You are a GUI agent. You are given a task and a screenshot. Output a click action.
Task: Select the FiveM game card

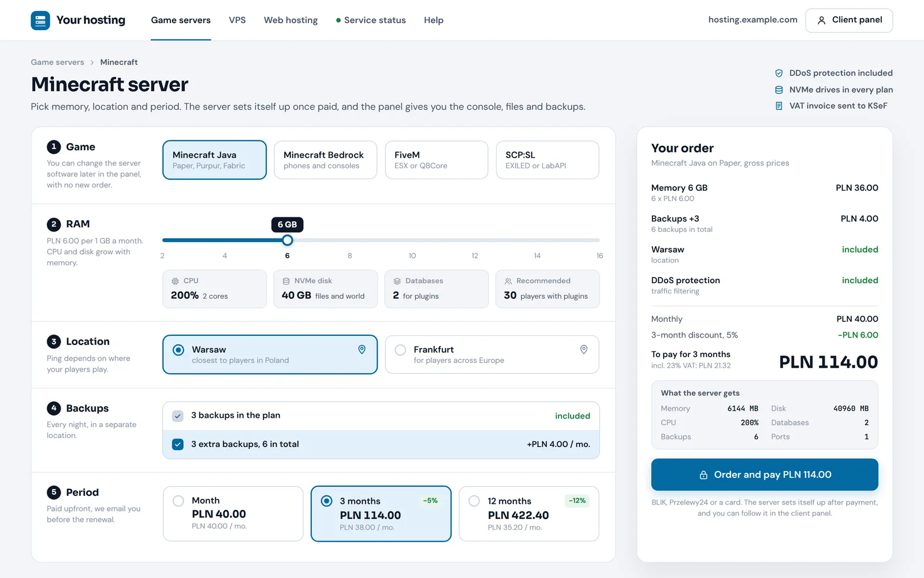click(x=437, y=160)
